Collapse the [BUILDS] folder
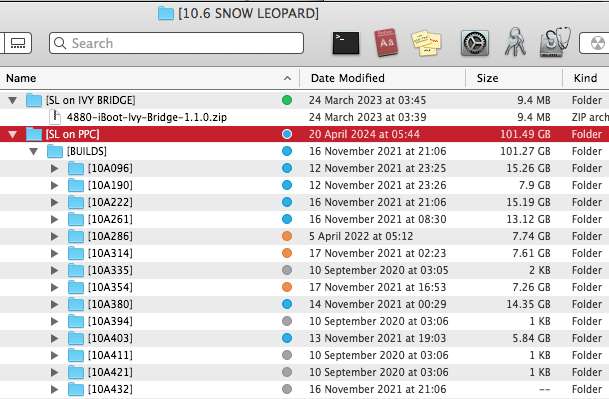The height and width of the screenshot is (399, 609). (33, 152)
